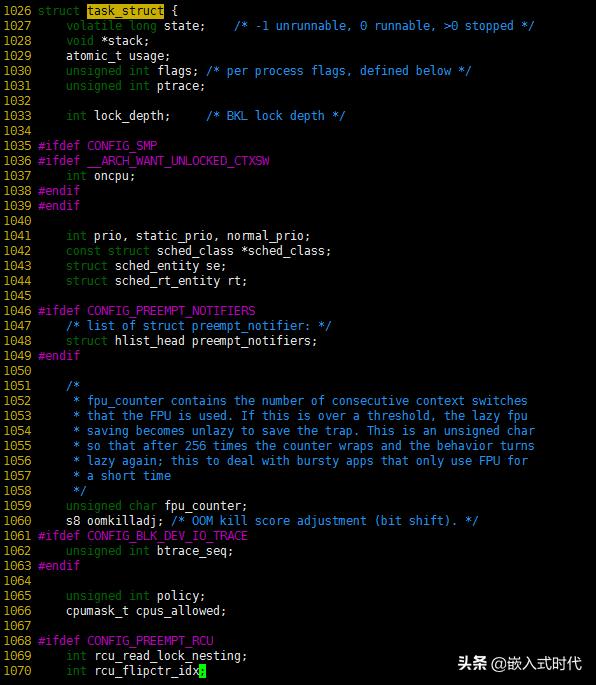596x685 pixels.
Task: Click 'rcu_flipctr_idx' on line 1070
Action: pyautogui.click(x=146, y=671)
